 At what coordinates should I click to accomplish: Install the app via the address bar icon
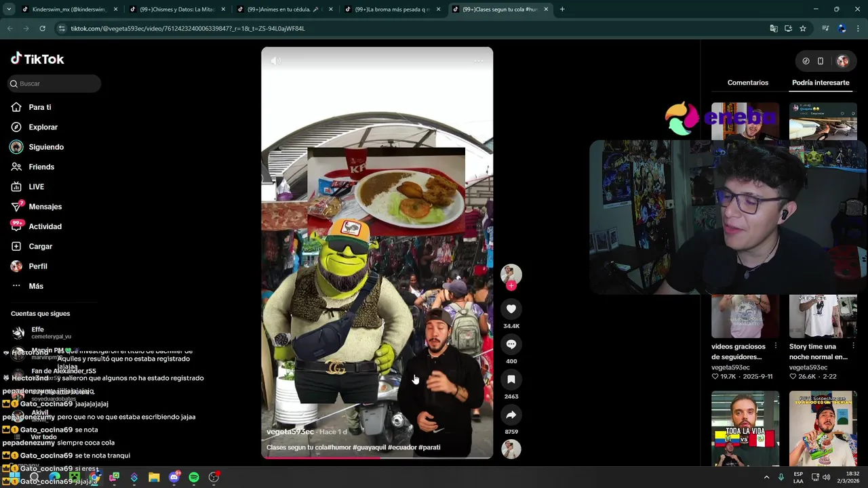click(x=788, y=28)
